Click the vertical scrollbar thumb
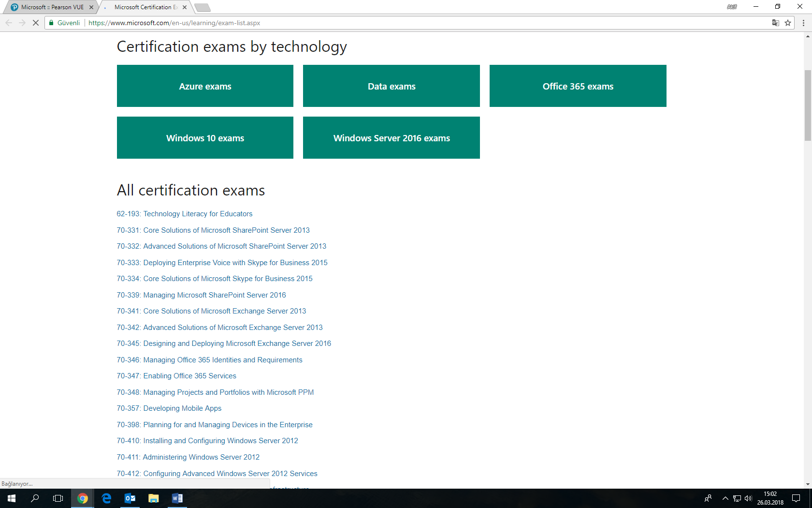 pyautogui.click(x=808, y=105)
